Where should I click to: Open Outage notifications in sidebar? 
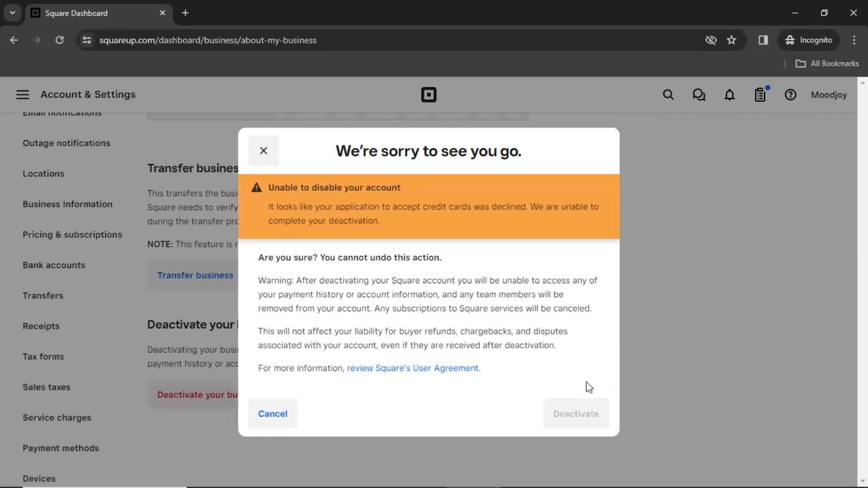(x=66, y=143)
